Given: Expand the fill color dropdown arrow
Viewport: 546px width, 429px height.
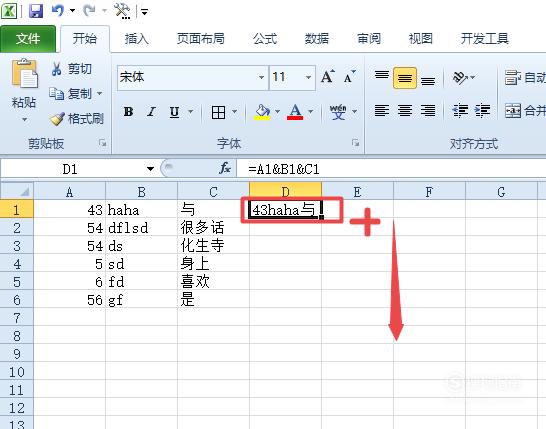Looking at the screenshot, I should click(x=278, y=112).
